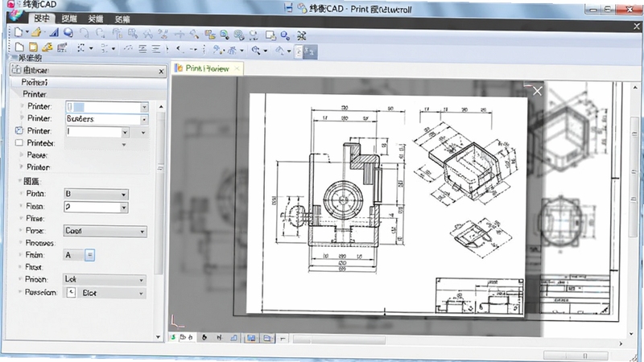Image resolution: width=644 pixels, height=362 pixels.
Task: Click the extra arrow beside third Printer combo
Action: (x=143, y=133)
